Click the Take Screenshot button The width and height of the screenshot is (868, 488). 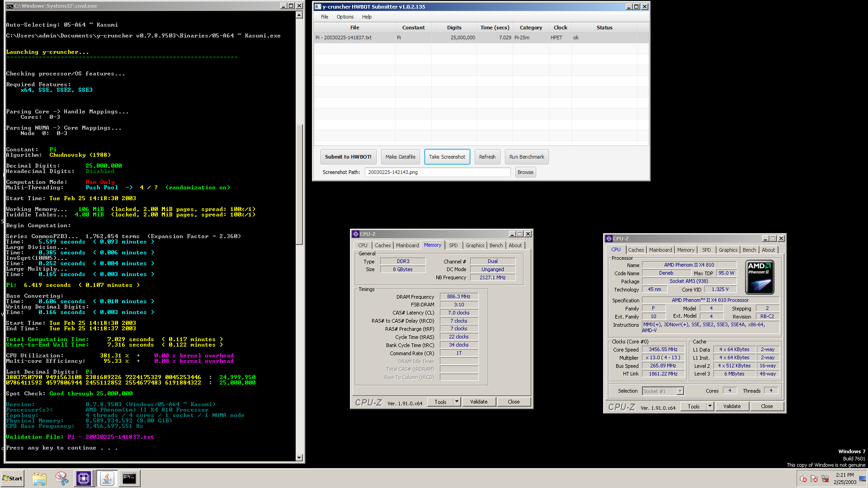[x=447, y=157]
